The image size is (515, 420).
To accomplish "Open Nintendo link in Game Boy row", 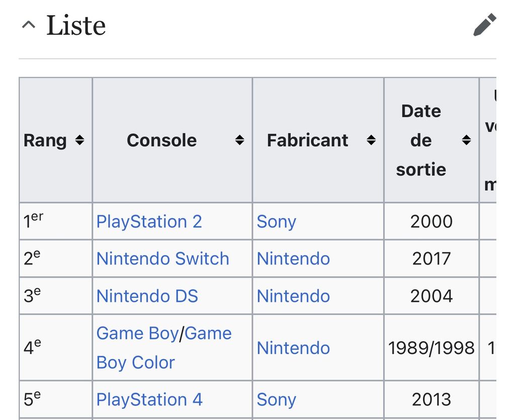I will [293, 348].
